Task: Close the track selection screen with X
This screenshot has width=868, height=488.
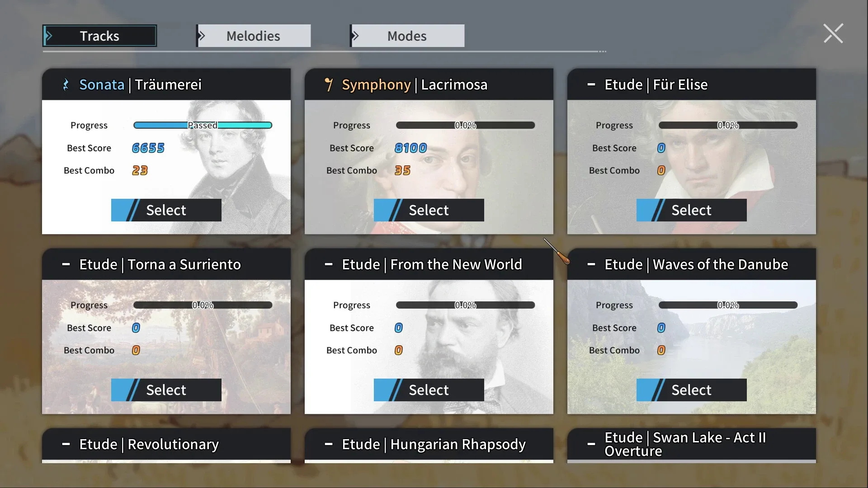Action: click(x=833, y=33)
